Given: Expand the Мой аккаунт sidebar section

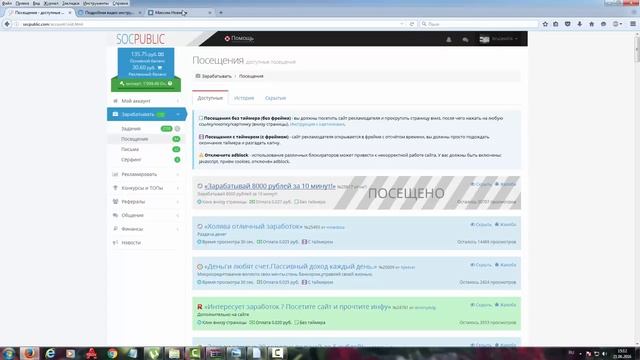Looking at the screenshot, I should (x=147, y=101).
